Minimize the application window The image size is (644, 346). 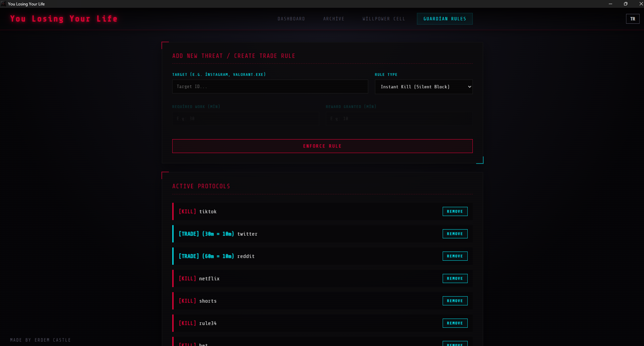[x=610, y=4]
